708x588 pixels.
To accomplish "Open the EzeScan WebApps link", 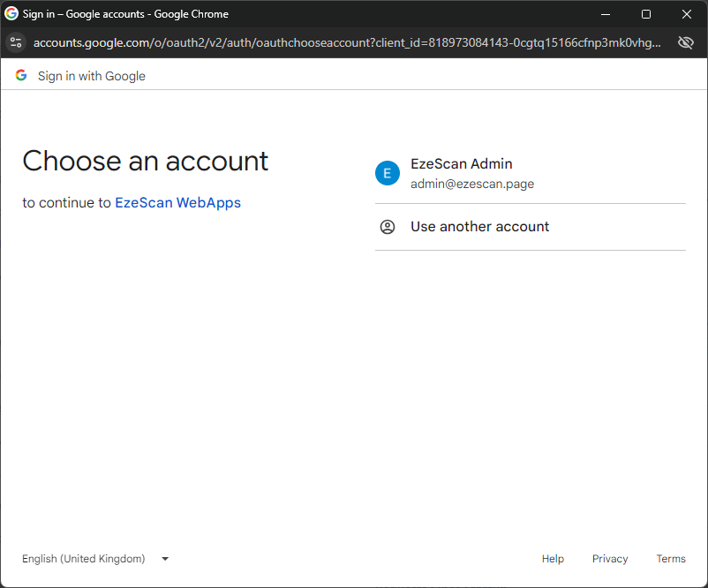I will [x=177, y=202].
